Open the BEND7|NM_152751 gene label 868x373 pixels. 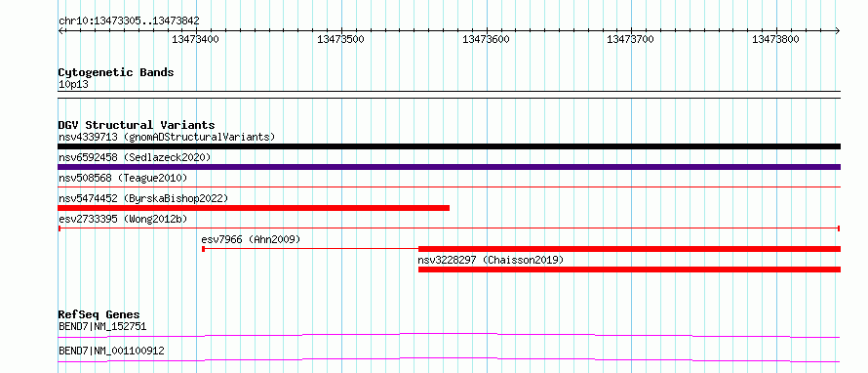point(102,326)
